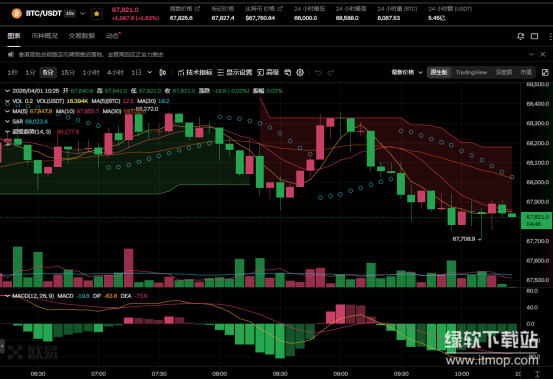
Task: Open chart settings gear icon
Action: tap(300, 72)
